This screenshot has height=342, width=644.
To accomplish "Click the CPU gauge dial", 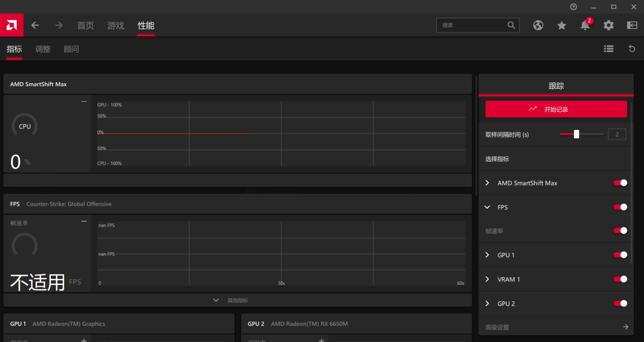I will tap(24, 126).
